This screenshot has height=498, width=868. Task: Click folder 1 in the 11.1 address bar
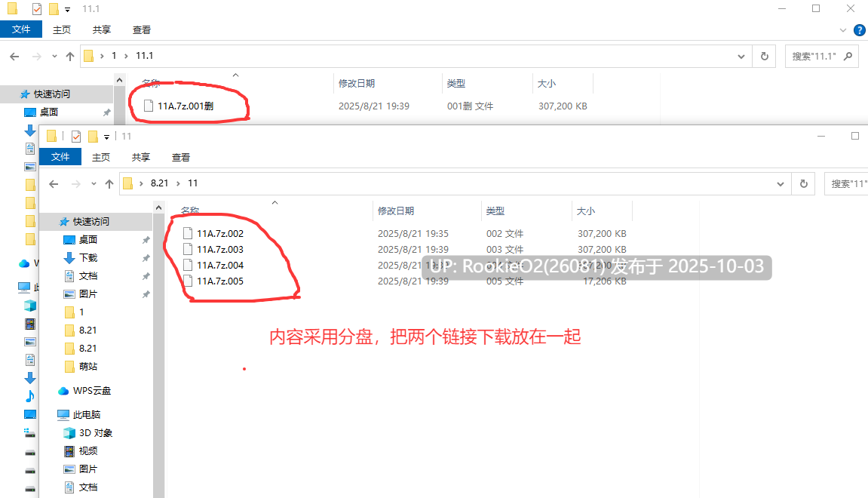(x=114, y=55)
